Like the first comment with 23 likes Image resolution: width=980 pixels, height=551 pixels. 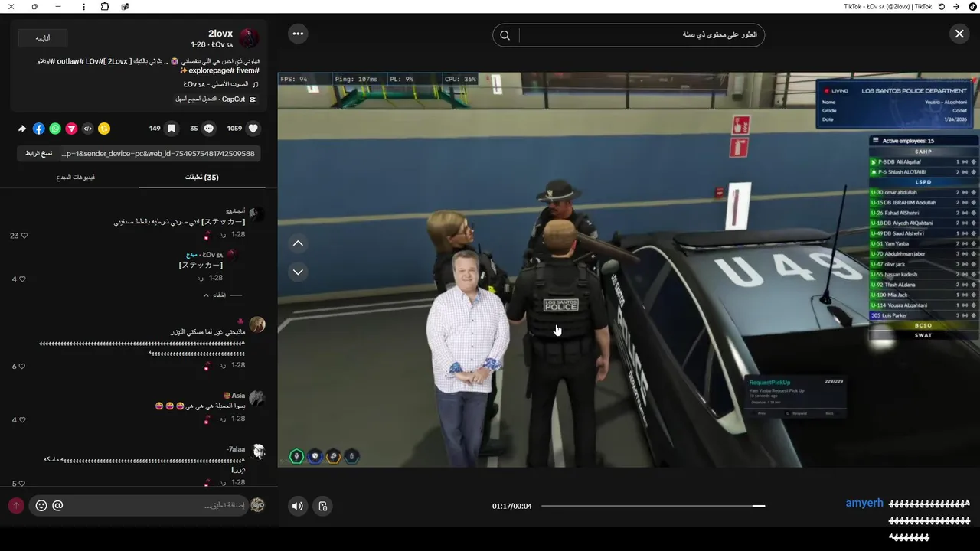pyautogui.click(x=24, y=236)
